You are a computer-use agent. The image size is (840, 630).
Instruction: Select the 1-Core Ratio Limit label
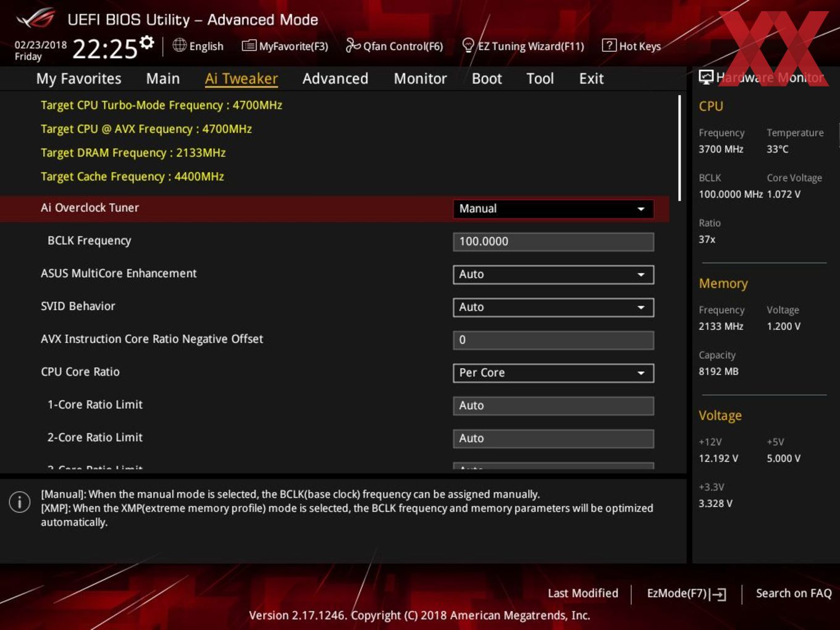pyautogui.click(x=95, y=404)
